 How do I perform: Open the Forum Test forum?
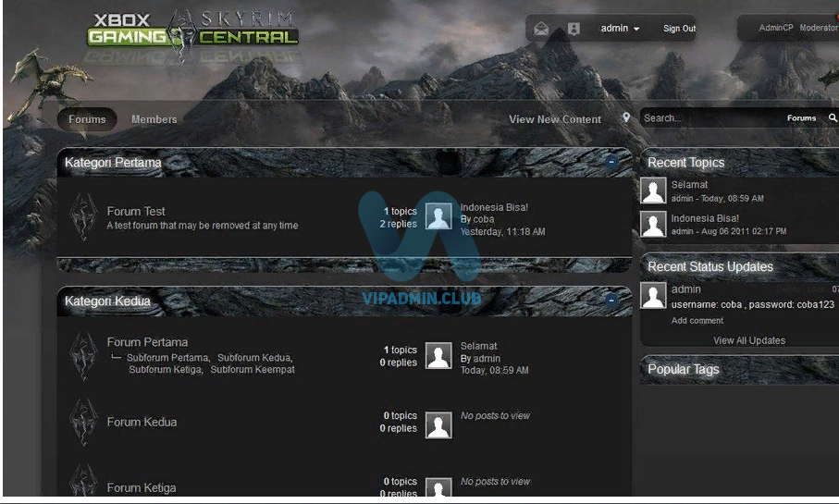click(x=136, y=212)
